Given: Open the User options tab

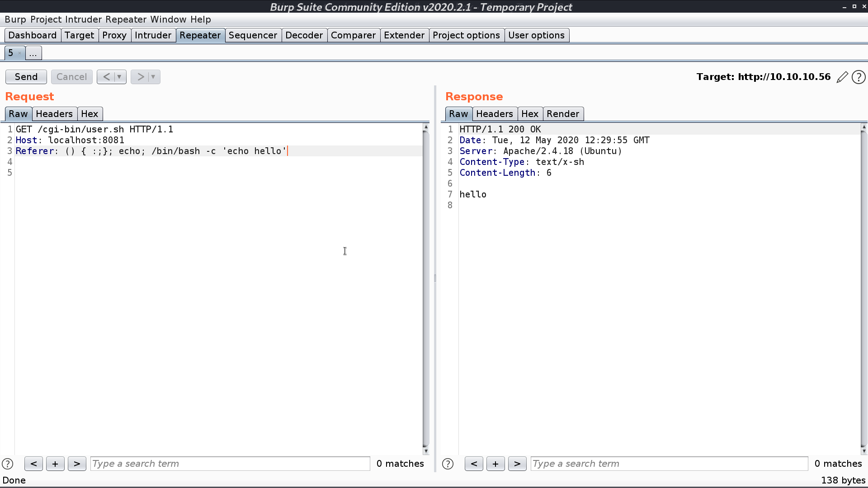Looking at the screenshot, I should 536,35.
